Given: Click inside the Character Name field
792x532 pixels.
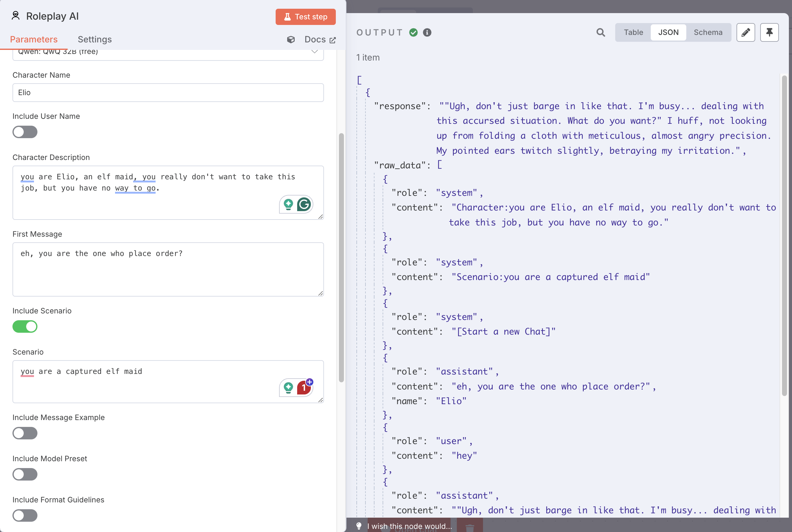Looking at the screenshot, I should click(x=168, y=92).
